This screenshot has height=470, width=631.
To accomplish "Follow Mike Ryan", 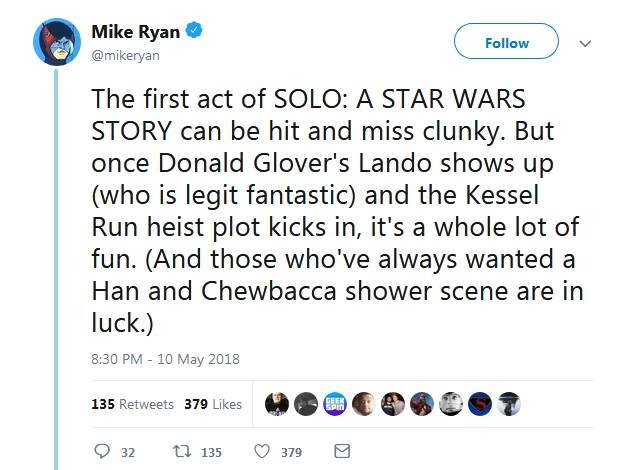I will (506, 43).
